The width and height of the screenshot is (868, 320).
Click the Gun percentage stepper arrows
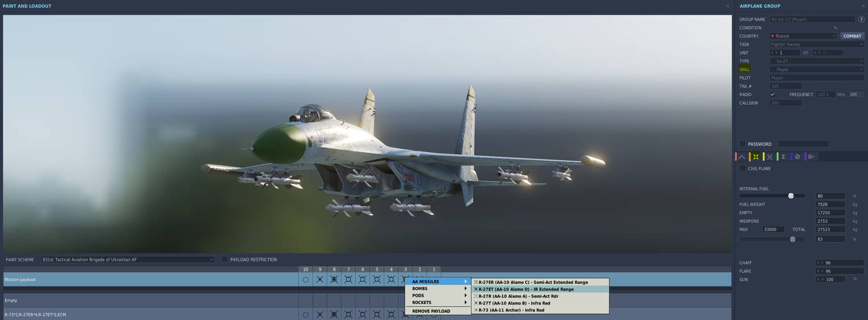820,280
